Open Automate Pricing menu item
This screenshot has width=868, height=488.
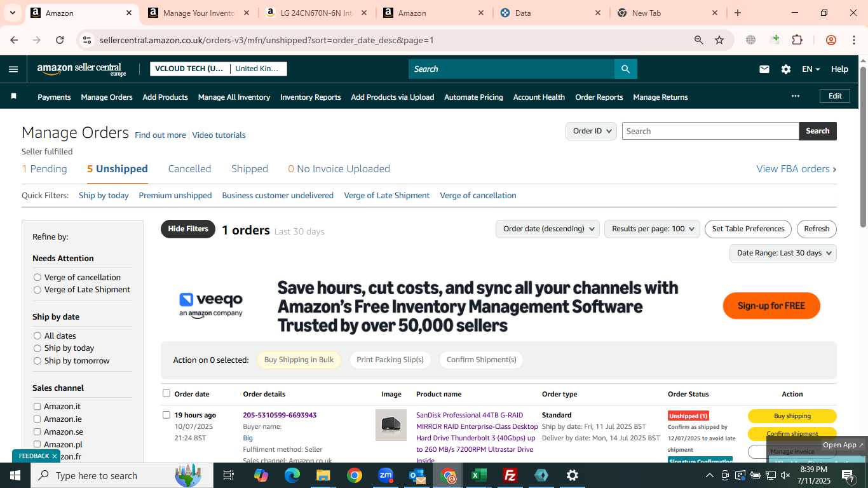click(473, 97)
